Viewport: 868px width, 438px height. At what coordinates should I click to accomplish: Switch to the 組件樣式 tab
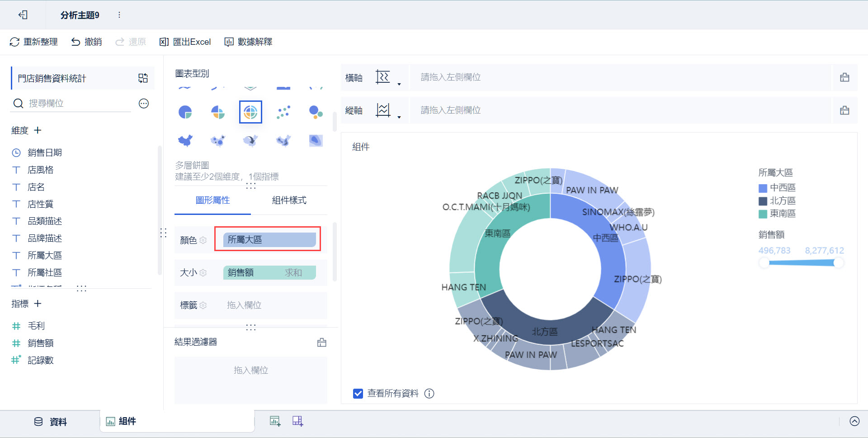(289, 200)
